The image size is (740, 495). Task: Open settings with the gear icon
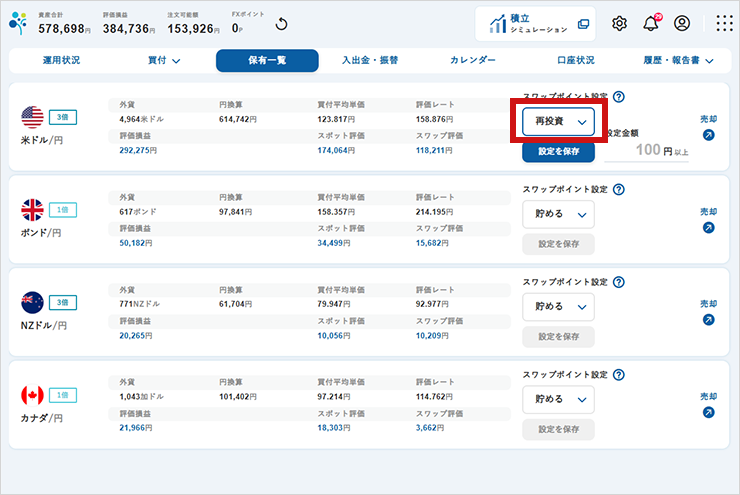pyautogui.click(x=619, y=23)
